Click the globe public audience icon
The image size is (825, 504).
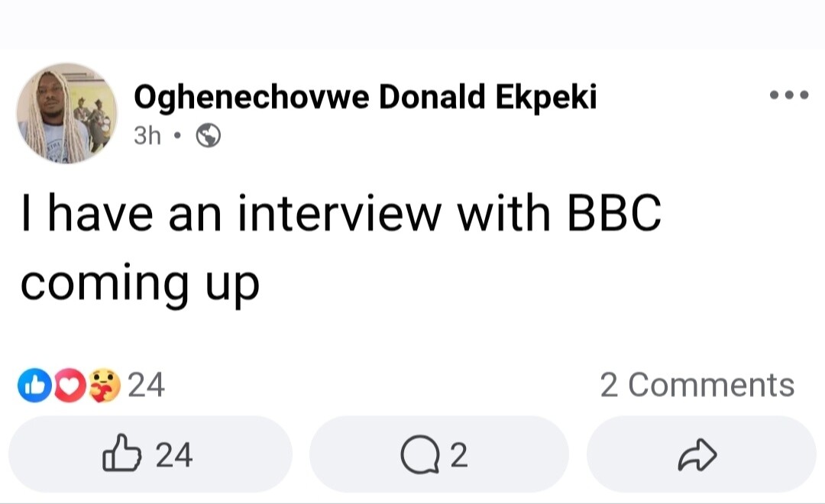tap(209, 136)
